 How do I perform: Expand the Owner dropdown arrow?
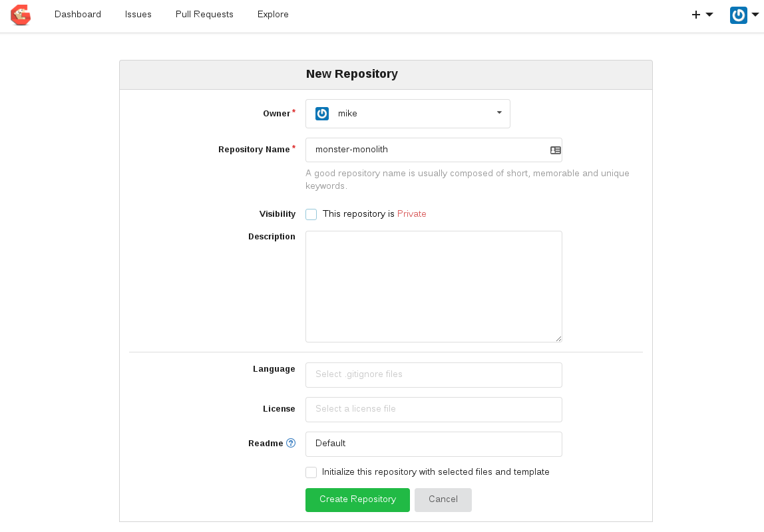click(499, 113)
